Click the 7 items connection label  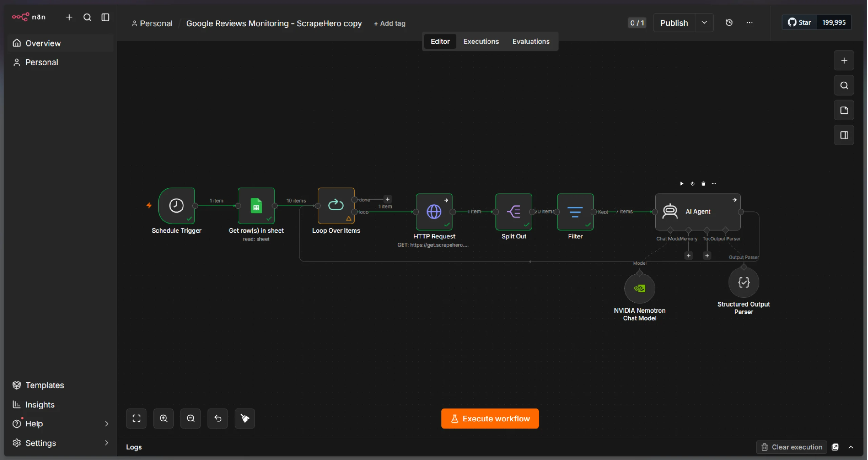click(x=624, y=211)
